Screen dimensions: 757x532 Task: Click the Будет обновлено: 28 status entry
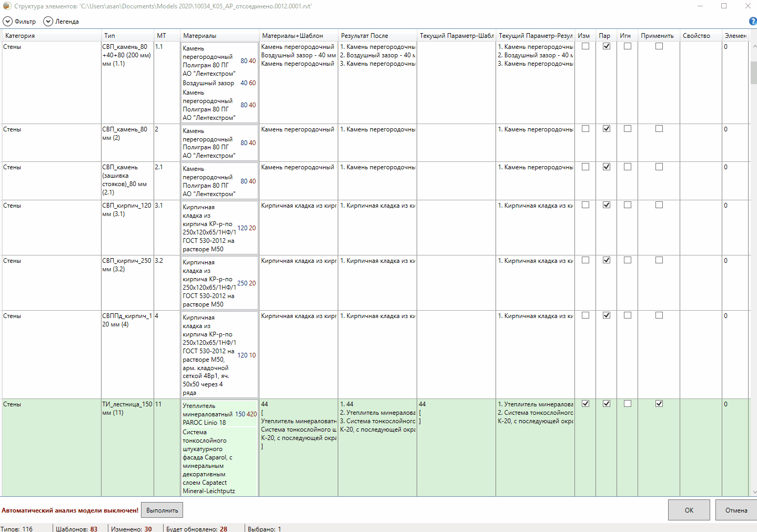pos(197,529)
